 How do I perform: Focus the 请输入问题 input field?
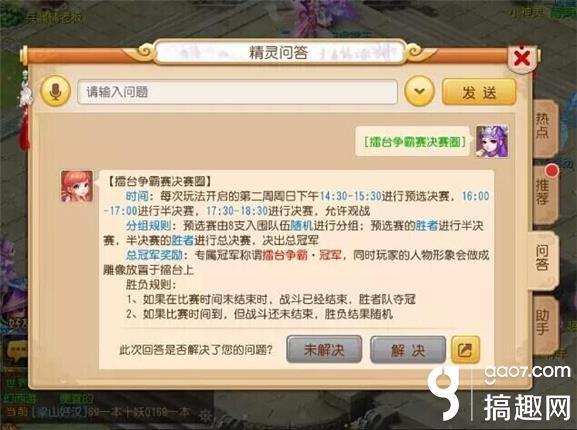237,92
